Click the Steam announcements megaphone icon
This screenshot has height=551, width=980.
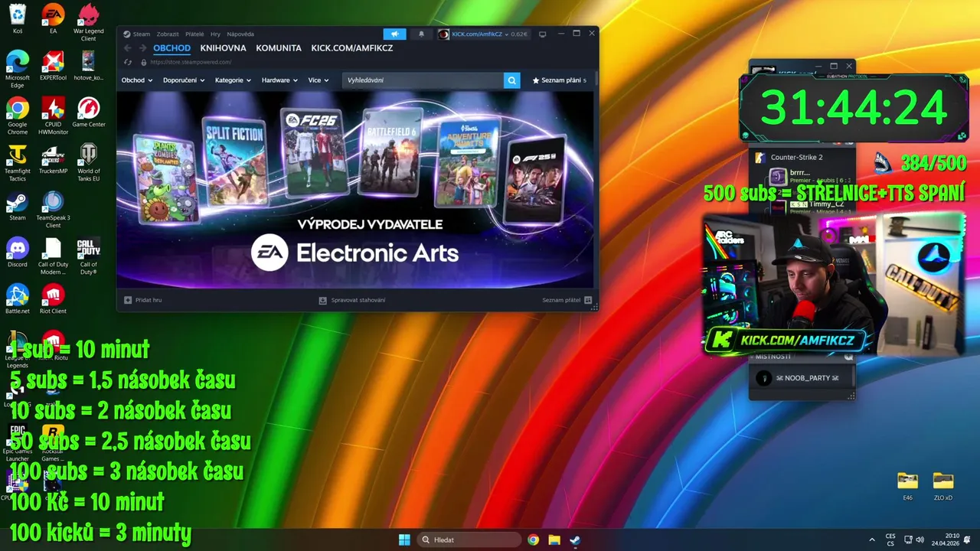[x=394, y=34]
